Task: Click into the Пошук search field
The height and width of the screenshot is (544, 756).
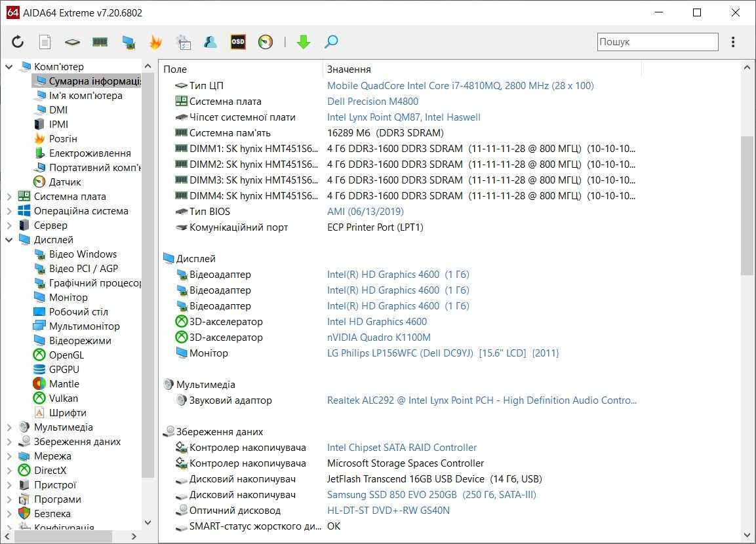Action: tap(658, 42)
